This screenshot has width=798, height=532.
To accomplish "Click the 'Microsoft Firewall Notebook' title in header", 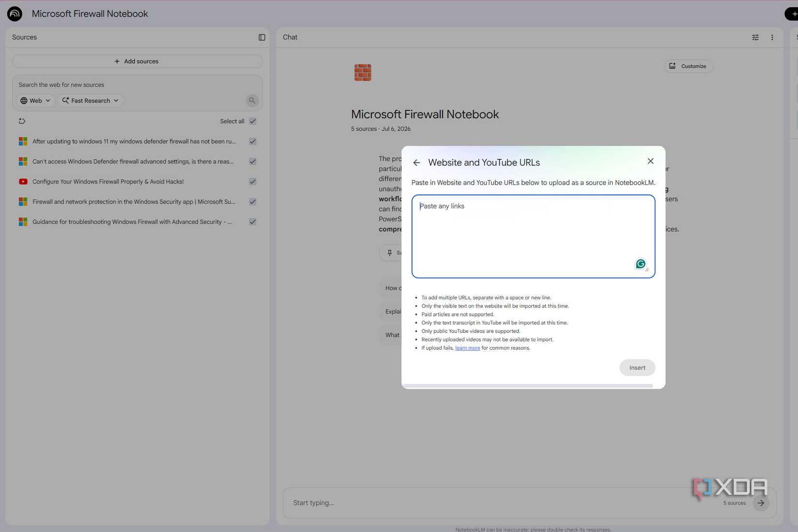I will pyautogui.click(x=90, y=14).
